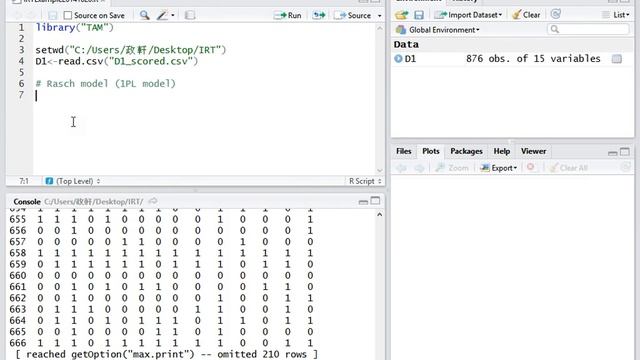
Task: Expand the D1 data object arrow
Action: pyautogui.click(x=398, y=59)
